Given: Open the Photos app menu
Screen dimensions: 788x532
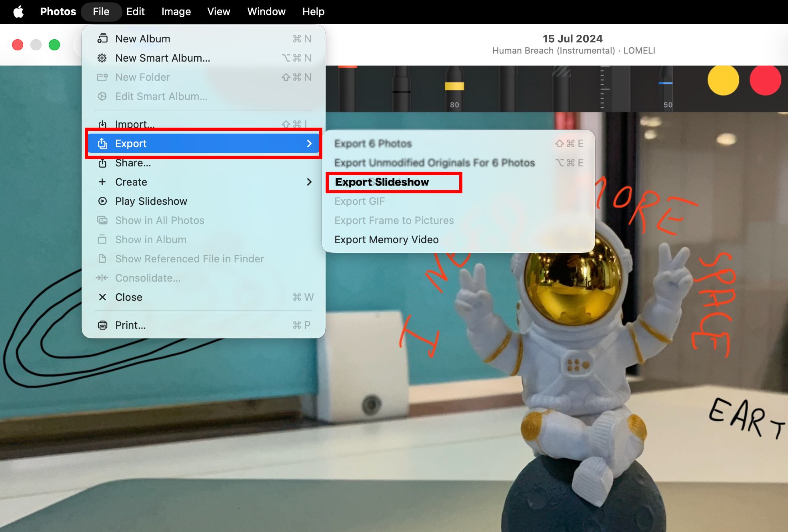Looking at the screenshot, I should click(x=58, y=12).
